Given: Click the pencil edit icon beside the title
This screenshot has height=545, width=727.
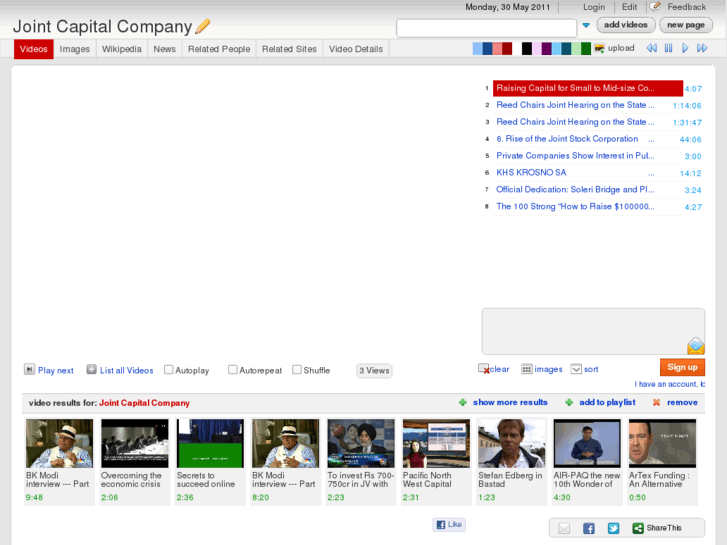Looking at the screenshot, I should click(203, 26).
